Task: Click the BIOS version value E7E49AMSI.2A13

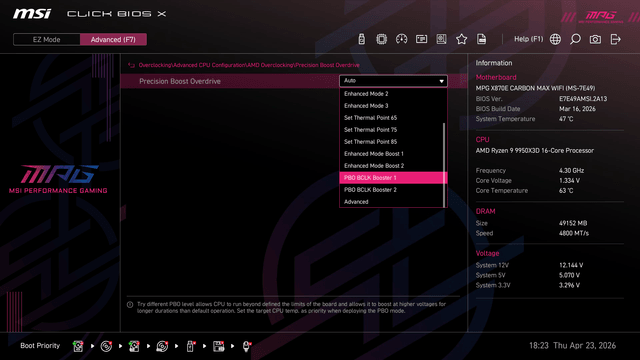Action: 583,99
